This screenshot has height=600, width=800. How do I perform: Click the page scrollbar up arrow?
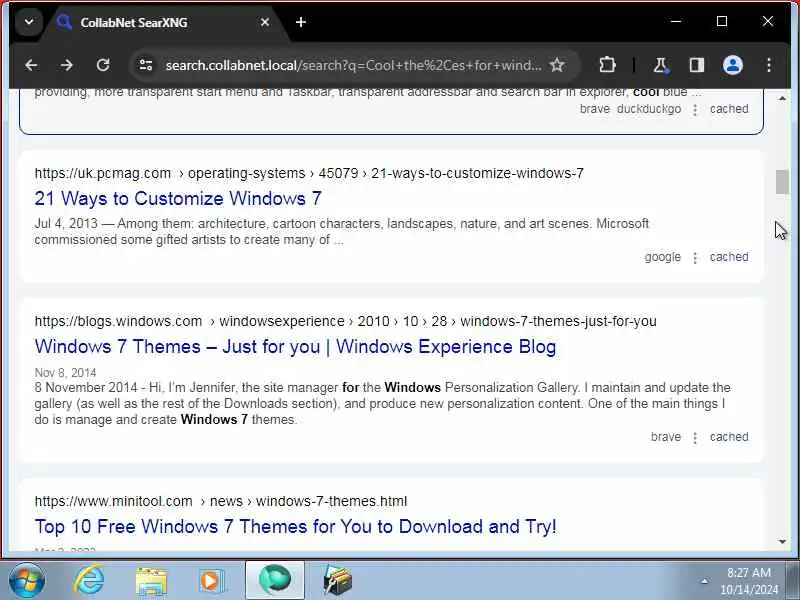coord(782,98)
